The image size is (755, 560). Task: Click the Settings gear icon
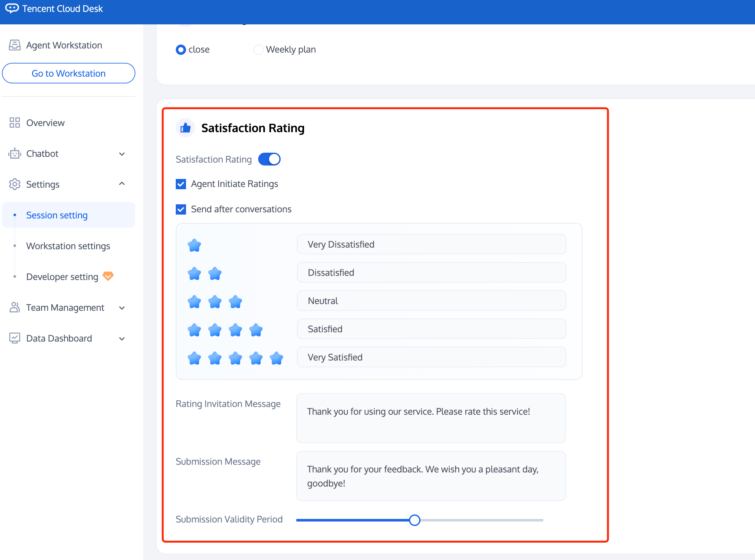click(x=14, y=184)
